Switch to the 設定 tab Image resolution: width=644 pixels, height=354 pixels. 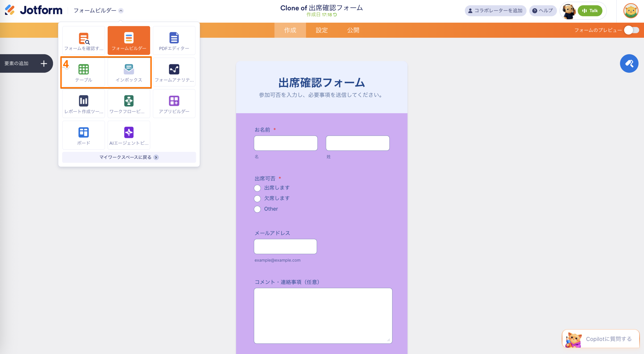pos(322,30)
